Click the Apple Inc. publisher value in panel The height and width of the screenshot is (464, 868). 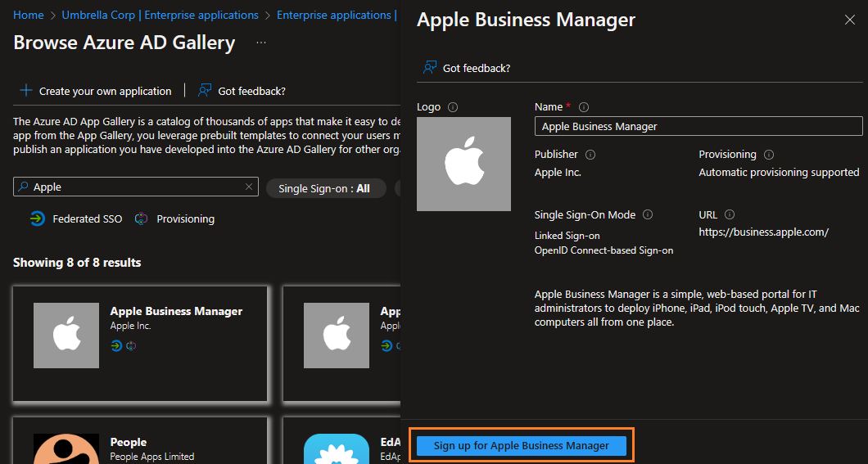(558, 173)
